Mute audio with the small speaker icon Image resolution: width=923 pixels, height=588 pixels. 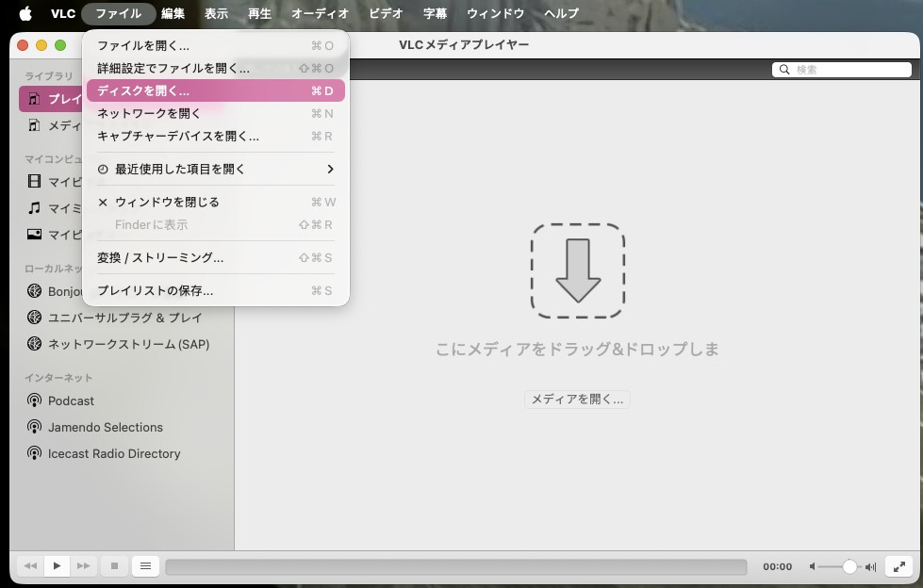coord(813,567)
